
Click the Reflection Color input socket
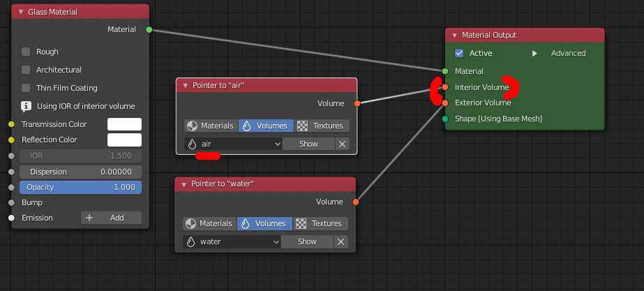pos(11,140)
